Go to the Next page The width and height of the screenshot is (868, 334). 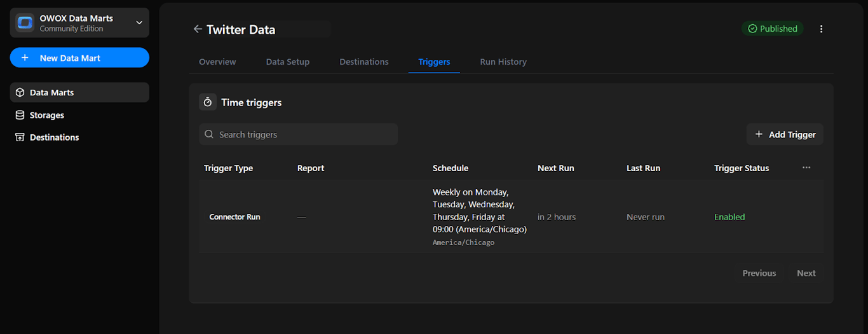[x=806, y=273]
